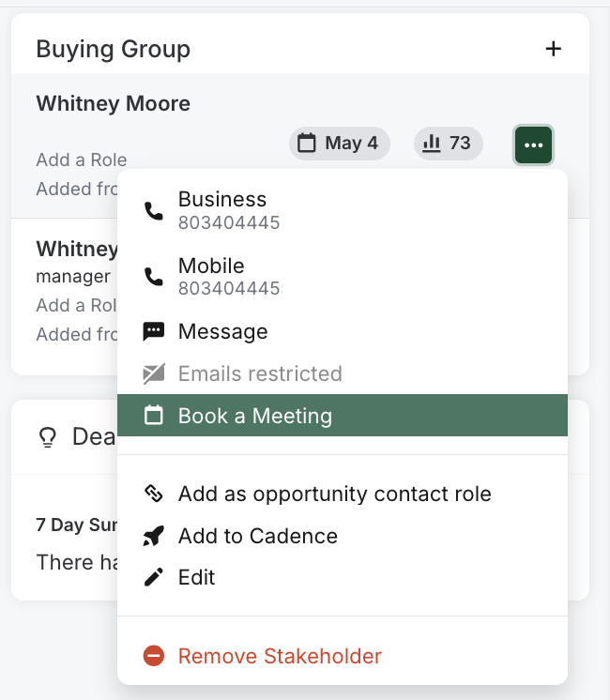The width and height of the screenshot is (610, 700).
Task: Select Add as opportunity contact role
Action: pos(343,494)
